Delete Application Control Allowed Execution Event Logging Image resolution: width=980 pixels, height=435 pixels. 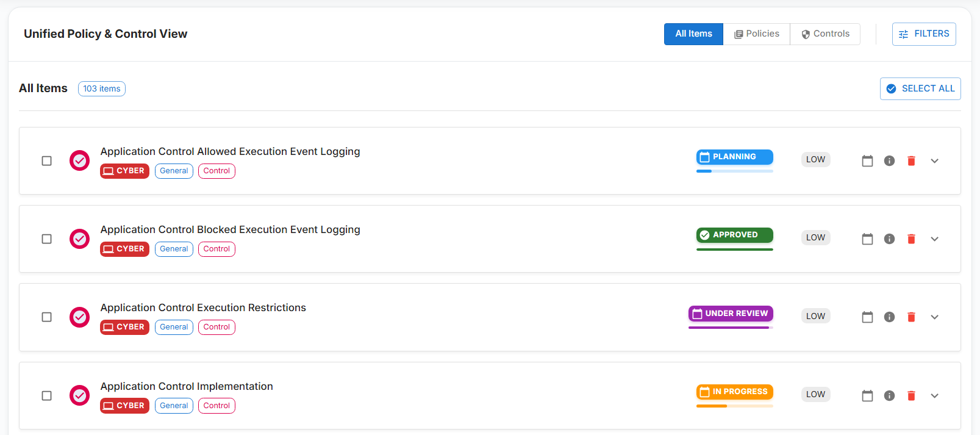[911, 161]
